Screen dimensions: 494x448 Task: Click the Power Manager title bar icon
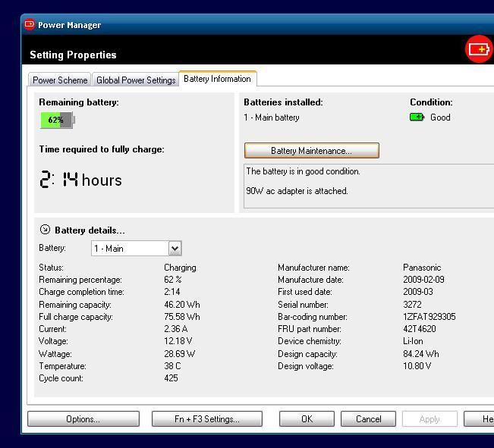(x=30, y=24)
